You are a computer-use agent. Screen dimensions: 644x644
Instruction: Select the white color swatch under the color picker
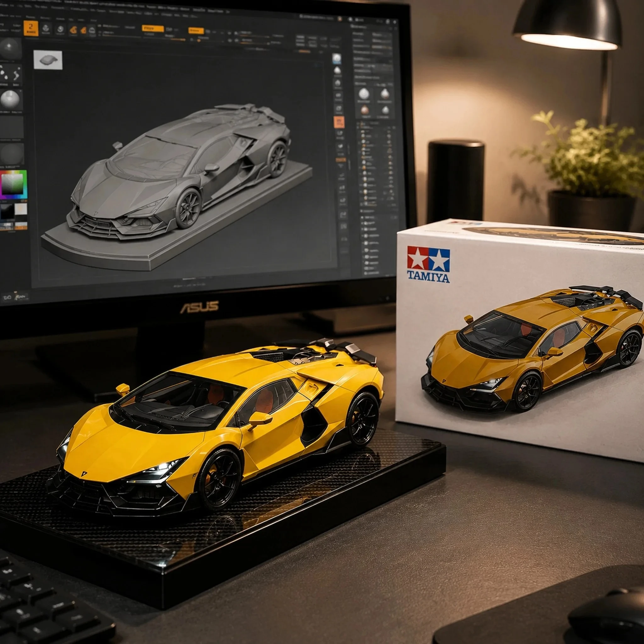point(21,209)
